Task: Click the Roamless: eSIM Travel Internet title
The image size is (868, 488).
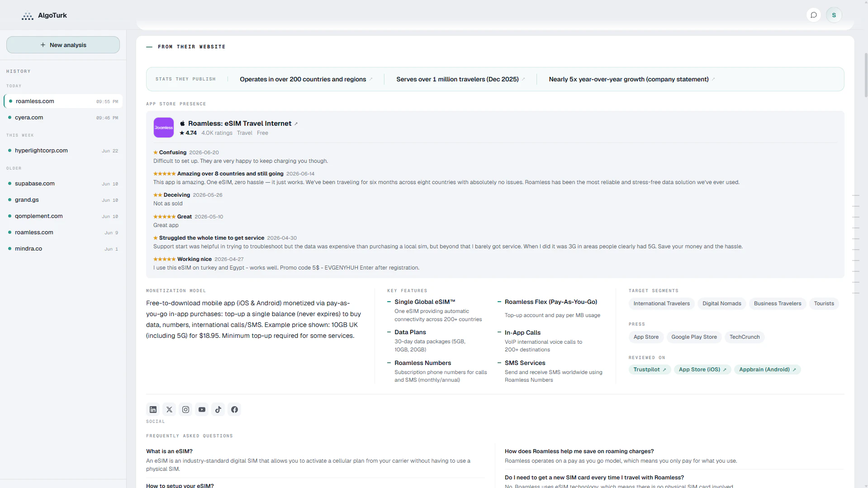Action: tap(239, 123)
